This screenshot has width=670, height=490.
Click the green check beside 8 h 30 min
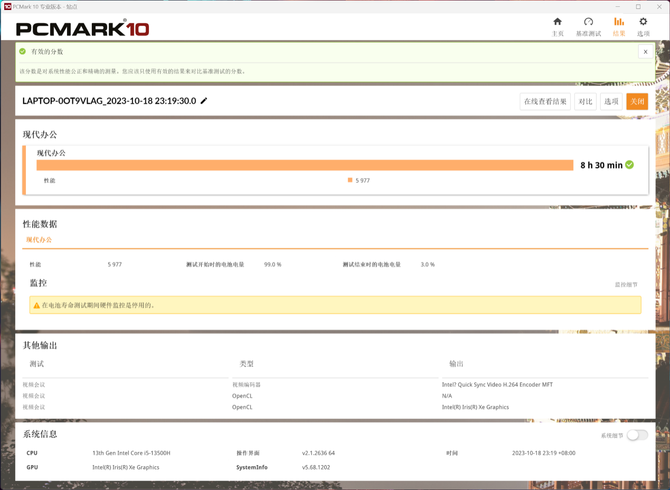[x=629, y=164]
